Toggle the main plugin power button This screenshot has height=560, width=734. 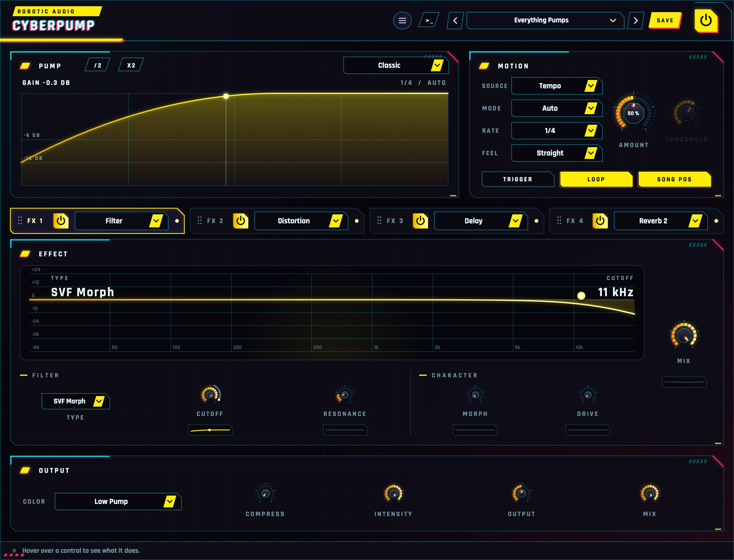pyautogui.click(x=706, y=20)
